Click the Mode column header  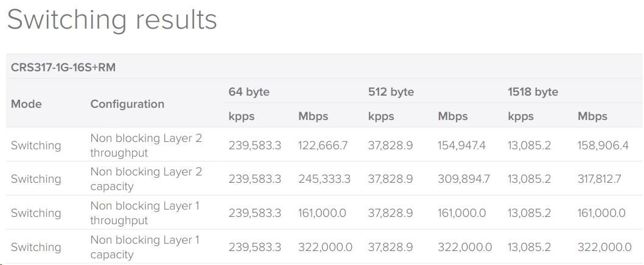[x=27, y=104]
